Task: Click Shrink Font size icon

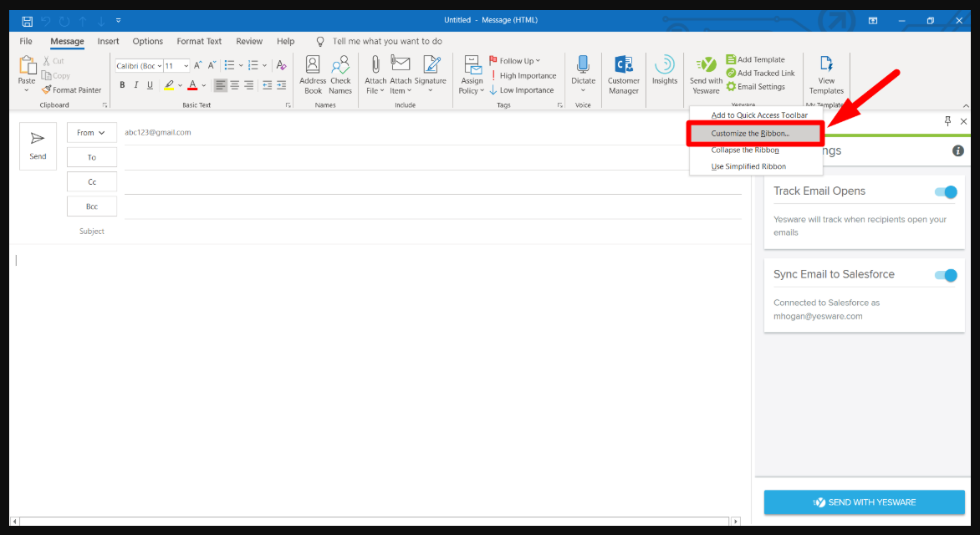Action: point(212,66)
